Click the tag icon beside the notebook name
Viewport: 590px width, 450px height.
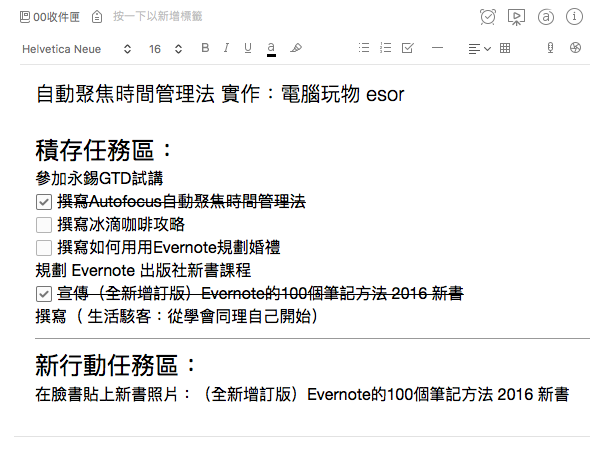point(97,17)
